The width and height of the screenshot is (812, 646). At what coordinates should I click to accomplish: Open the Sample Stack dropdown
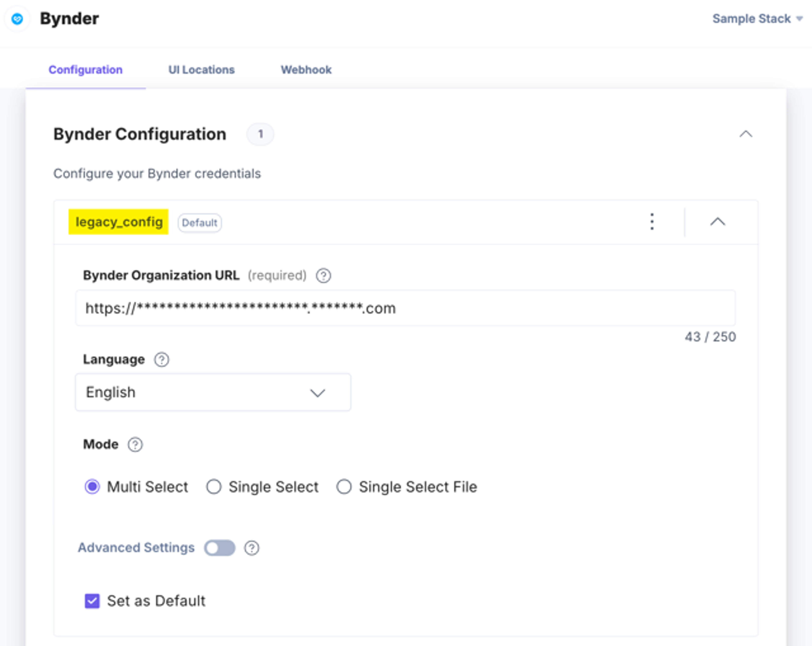coord(757,18)
